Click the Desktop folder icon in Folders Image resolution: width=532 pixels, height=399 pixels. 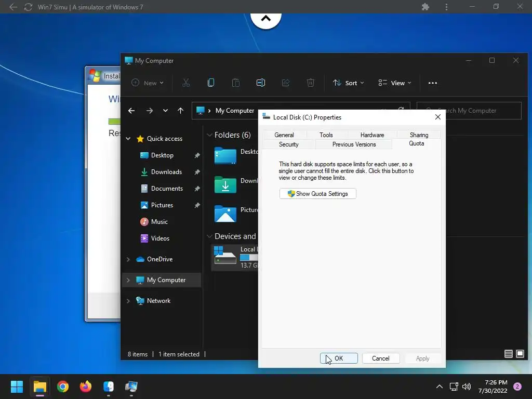pos(225,156)
